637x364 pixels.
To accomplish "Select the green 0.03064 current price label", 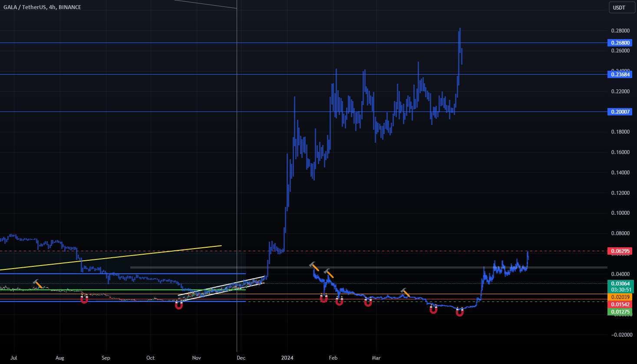I will (620, 284).
